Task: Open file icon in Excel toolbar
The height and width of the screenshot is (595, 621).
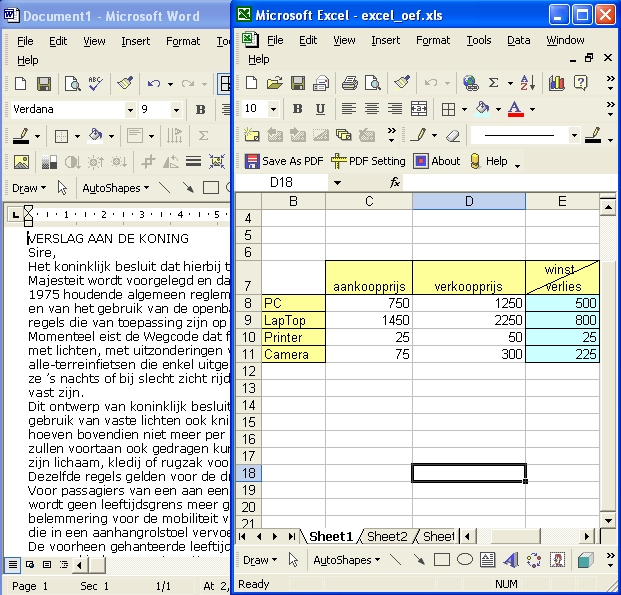Action: click(x=274, y=83)
